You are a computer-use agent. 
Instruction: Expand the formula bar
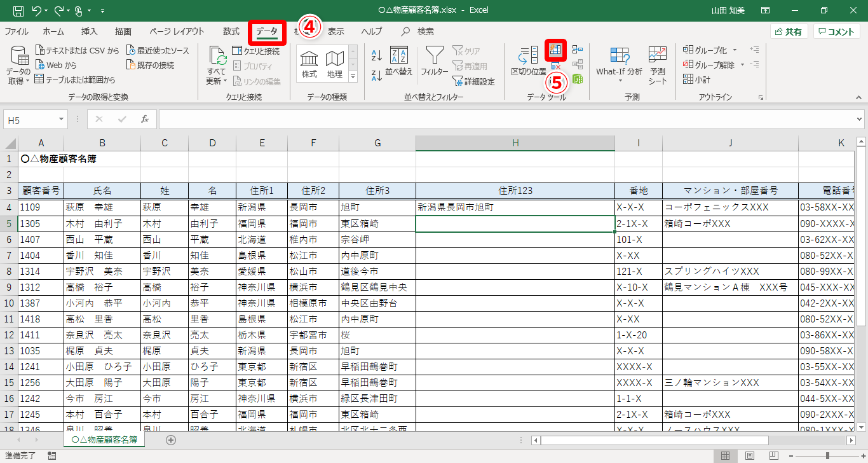(859, 120)
